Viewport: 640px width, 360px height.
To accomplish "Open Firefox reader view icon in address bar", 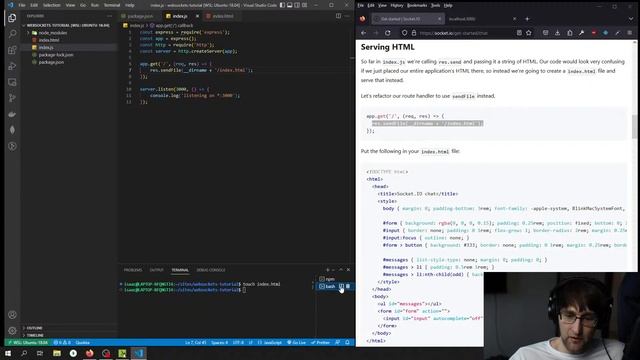I will [519, 33].
